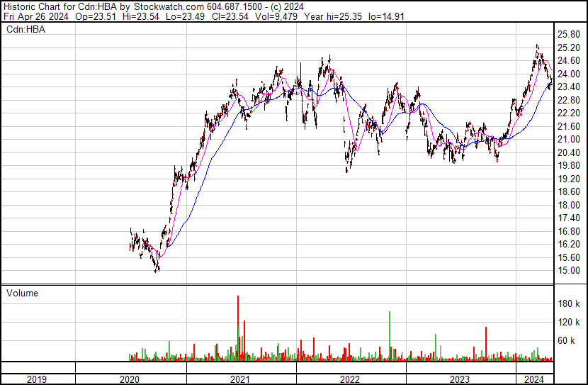Select the 2022 year label on timeline

coord(350,379)
